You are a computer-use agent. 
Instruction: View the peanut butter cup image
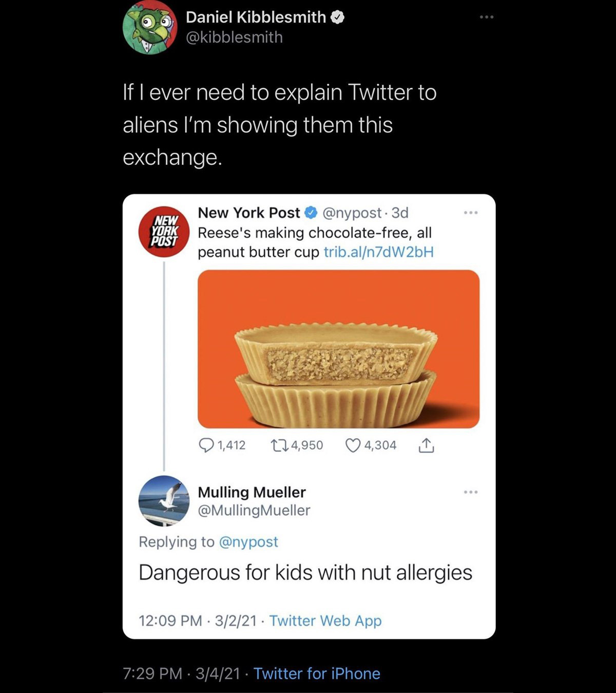click(338, 349)
